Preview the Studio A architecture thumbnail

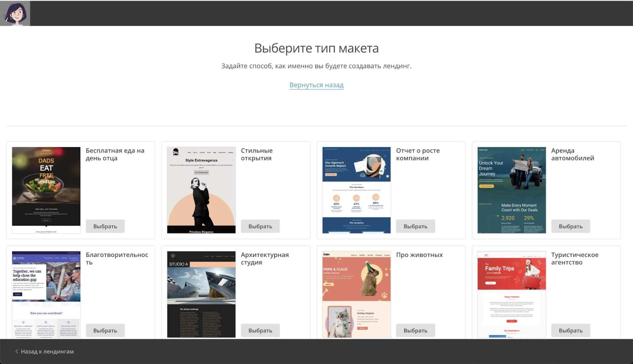click(x=201, y=294)
